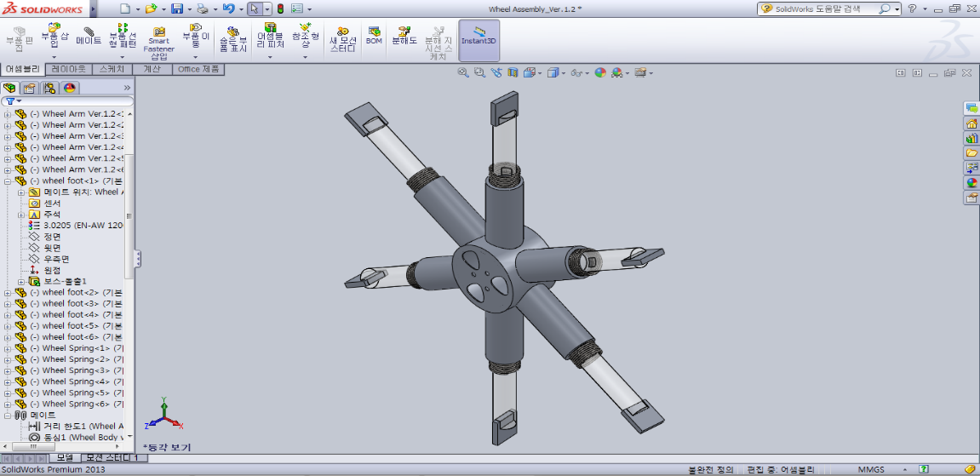Click the Edit Appearance color ball icon
The image size is (980, 476).
tap(600, 73)
